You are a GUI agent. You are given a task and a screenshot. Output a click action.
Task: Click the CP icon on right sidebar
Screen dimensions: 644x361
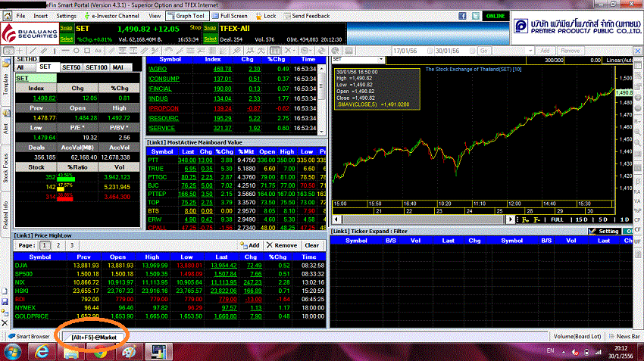(x=637, y=220)
